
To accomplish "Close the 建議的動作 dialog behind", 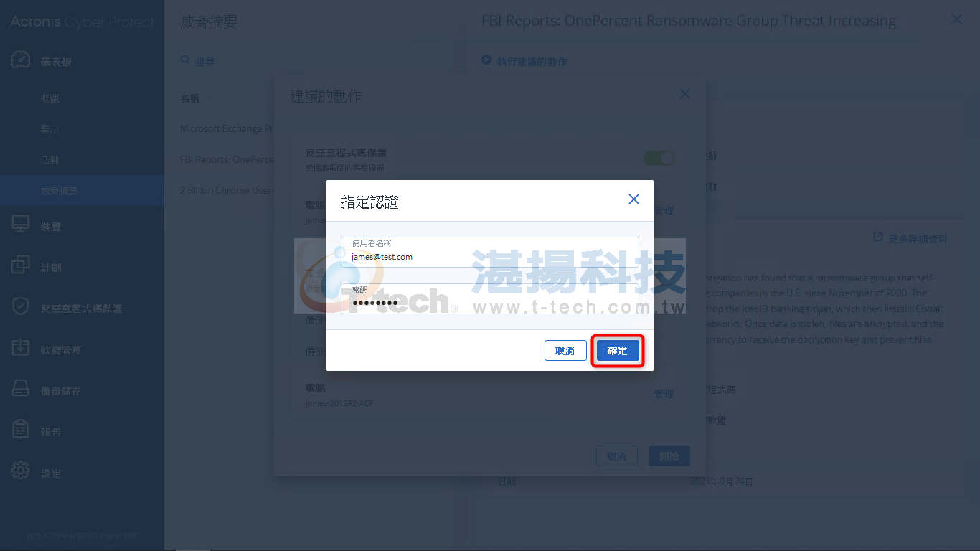I will [684, 94].
